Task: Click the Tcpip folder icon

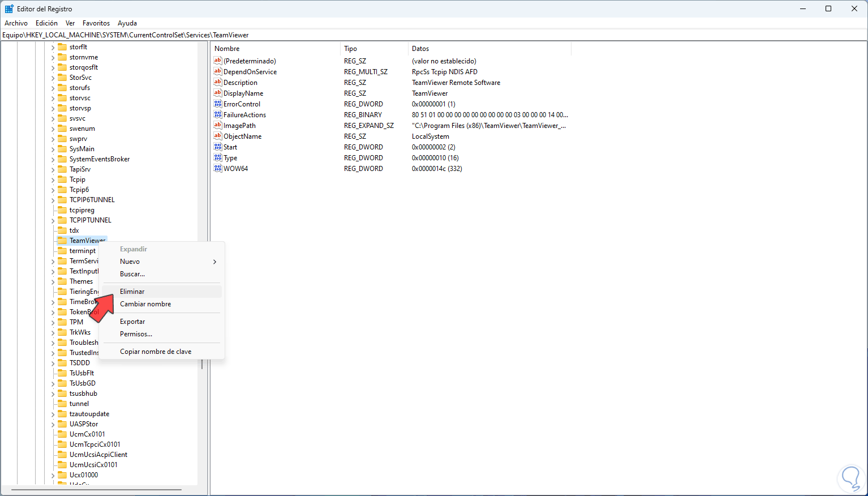Action: 62,179
